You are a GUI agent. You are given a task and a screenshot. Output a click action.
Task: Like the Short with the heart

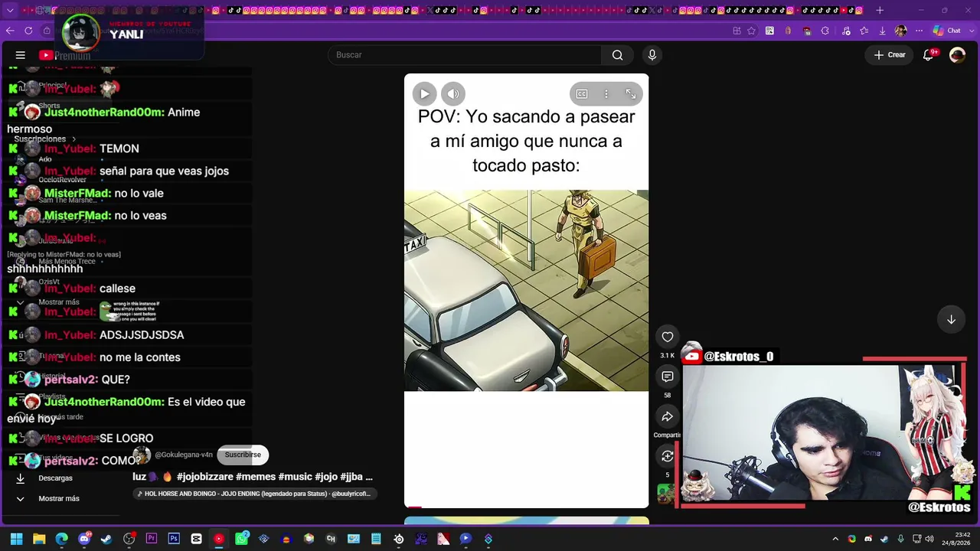668,337
